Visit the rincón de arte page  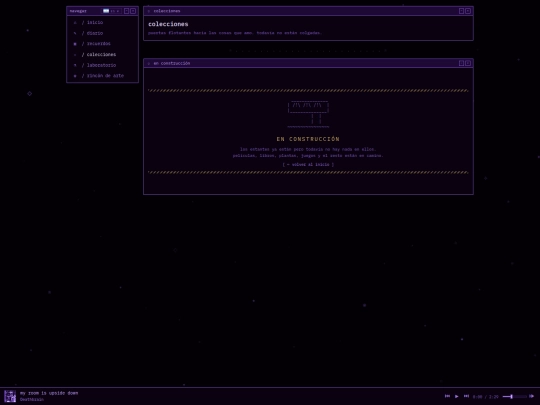(102, 76)
